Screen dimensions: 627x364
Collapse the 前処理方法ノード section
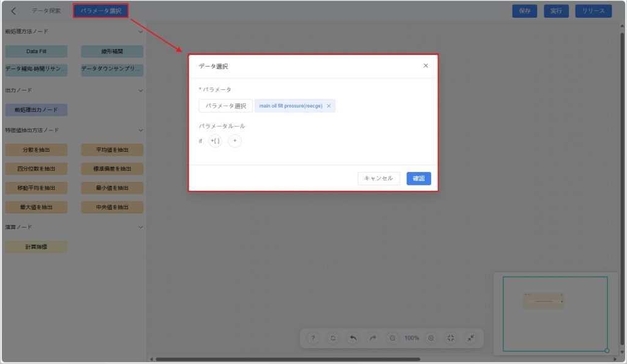[x=140, y=31]
